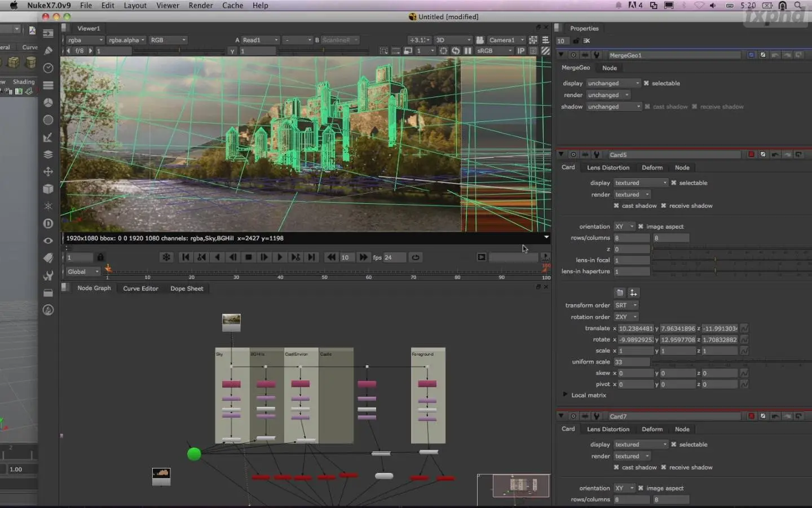Toggle image aspect checkbox in the Card5 panel

[641, 227]
